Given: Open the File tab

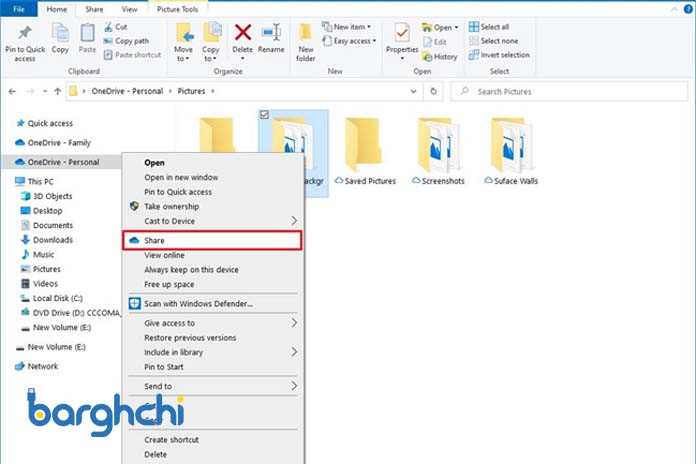Looking at the screenshot, I should tap(19, 9).
